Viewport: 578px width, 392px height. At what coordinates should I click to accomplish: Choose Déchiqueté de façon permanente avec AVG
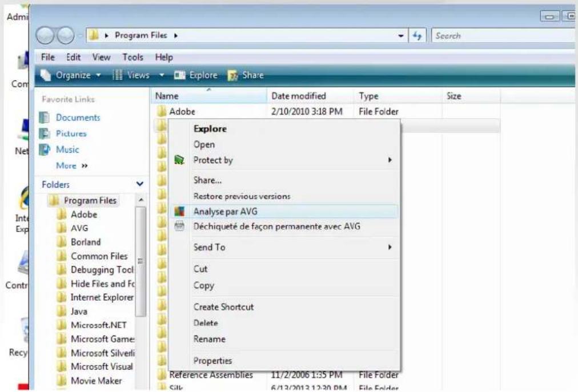click(284, 226)
